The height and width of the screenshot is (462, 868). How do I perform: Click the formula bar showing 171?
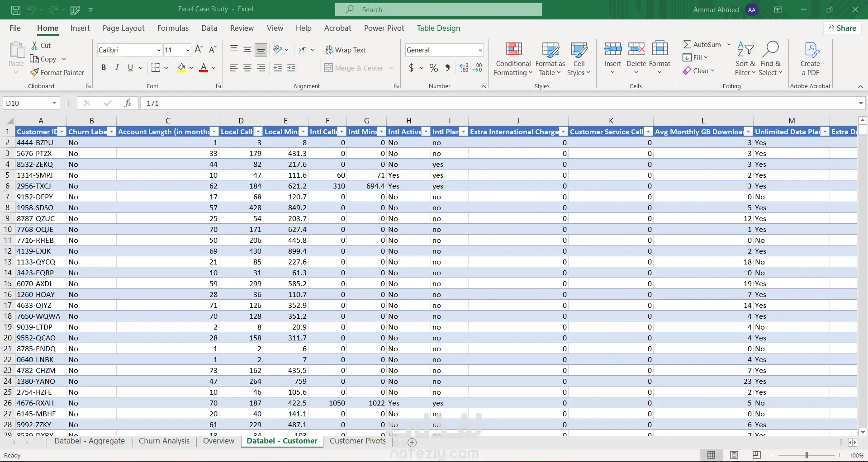(498, 103)
